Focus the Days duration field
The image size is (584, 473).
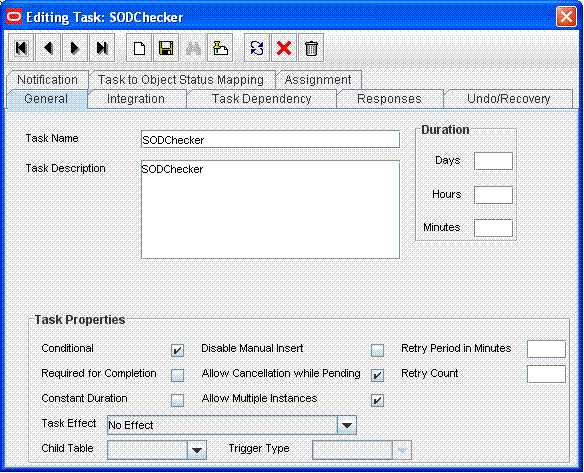[493, 161]
